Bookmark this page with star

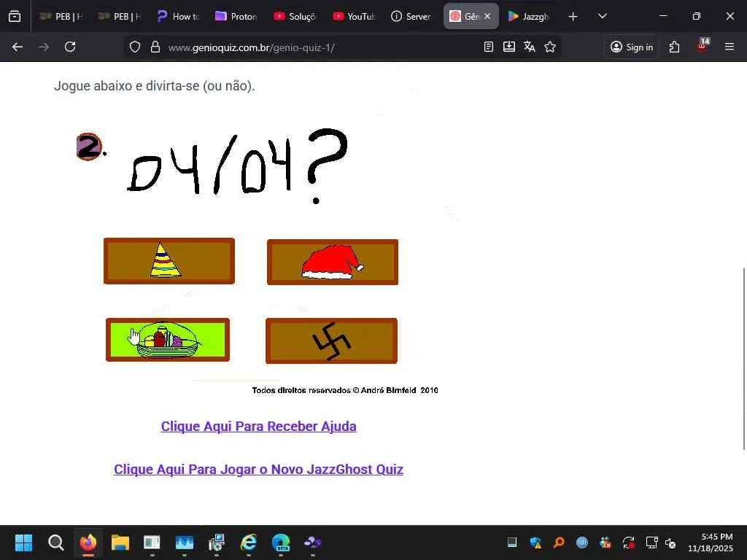pyautogui.click(x=550, y=47)
